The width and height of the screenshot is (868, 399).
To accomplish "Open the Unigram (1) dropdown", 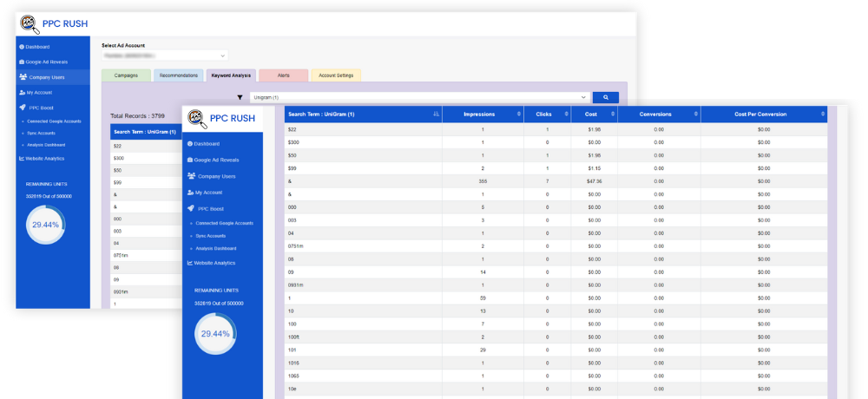I will coord(419,97).
